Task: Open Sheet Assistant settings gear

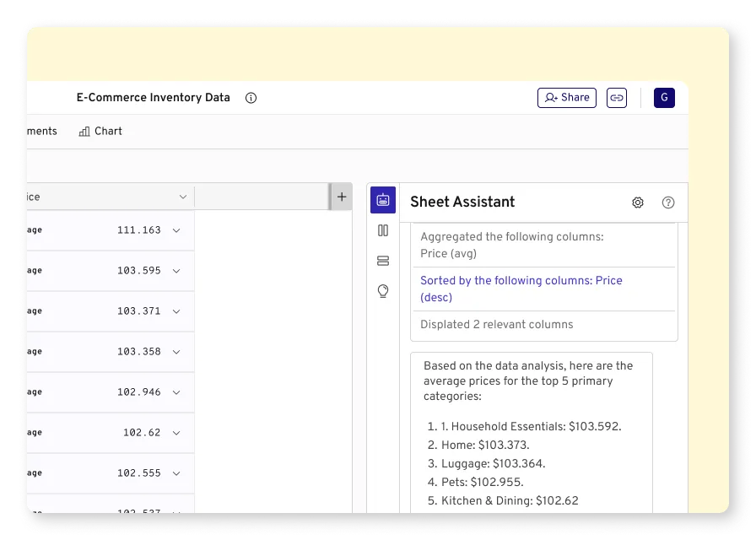Action: click(638, 202)
